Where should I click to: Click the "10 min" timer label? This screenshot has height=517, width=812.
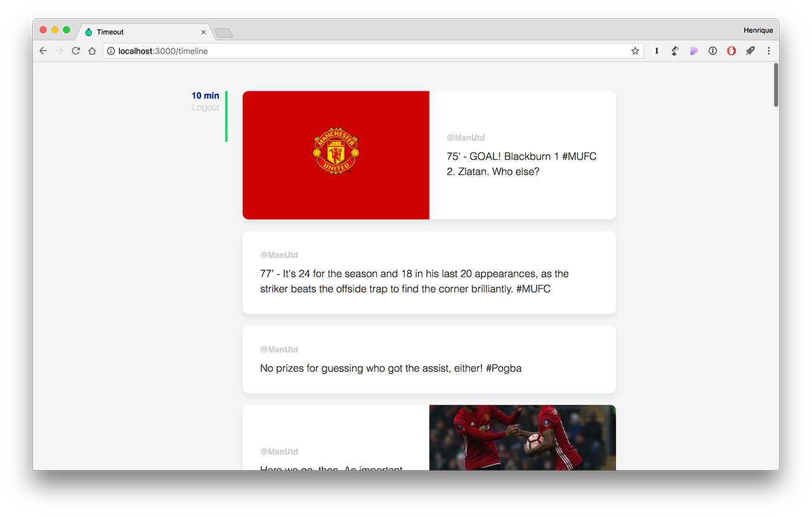pos(206,96)
